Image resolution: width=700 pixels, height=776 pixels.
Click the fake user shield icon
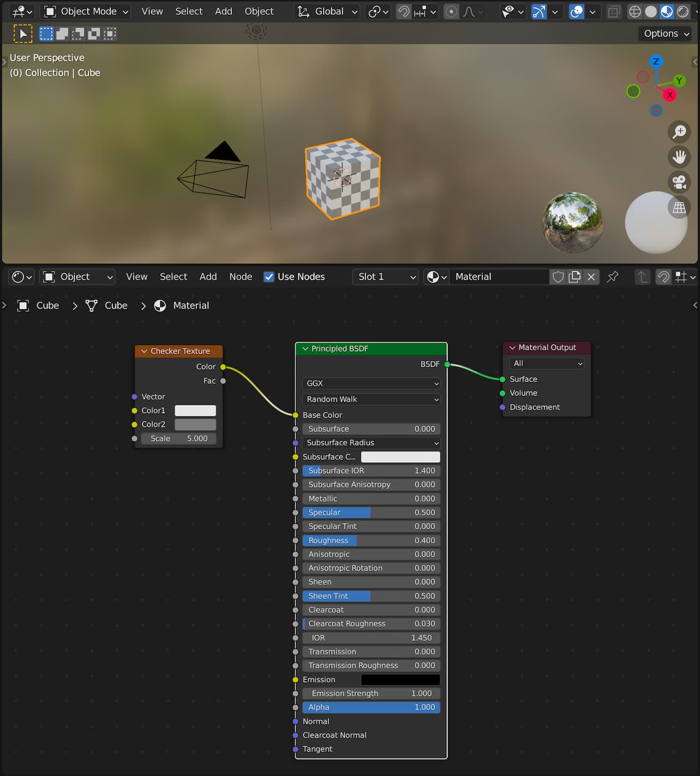pos(558,277)
